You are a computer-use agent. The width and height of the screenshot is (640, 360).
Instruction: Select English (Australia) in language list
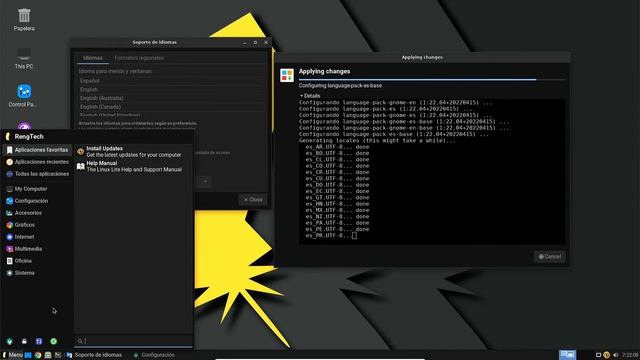(x=171, y=98)
